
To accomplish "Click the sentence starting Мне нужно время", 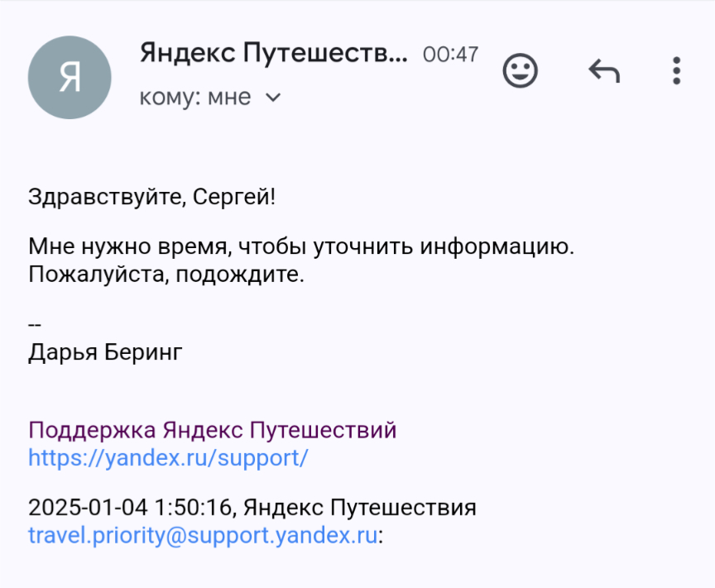I will (300, 246).
